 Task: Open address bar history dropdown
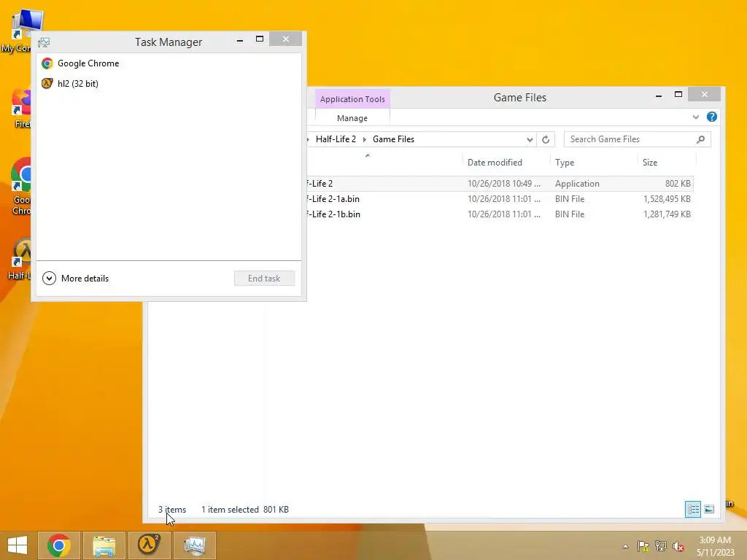point(530,139)
